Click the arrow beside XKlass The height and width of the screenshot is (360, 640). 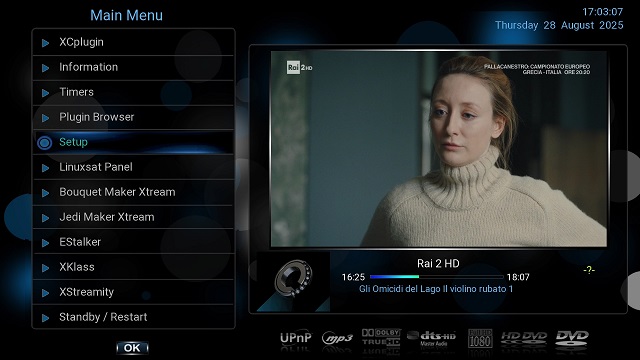click(45, 268)
